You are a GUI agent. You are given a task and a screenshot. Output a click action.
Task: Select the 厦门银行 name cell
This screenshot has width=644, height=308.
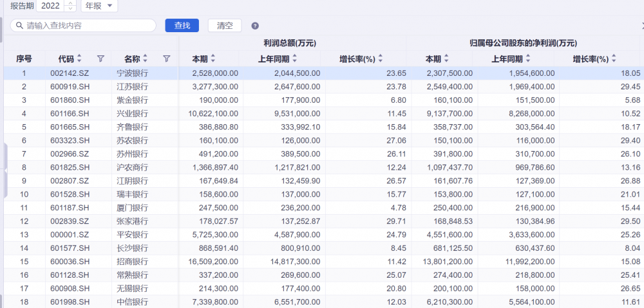(x=132, y=208)
